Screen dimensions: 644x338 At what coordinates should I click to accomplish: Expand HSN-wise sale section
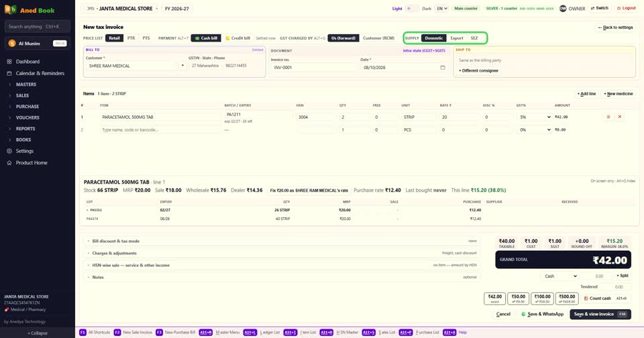pyautogui.click(x=281, y=266)
